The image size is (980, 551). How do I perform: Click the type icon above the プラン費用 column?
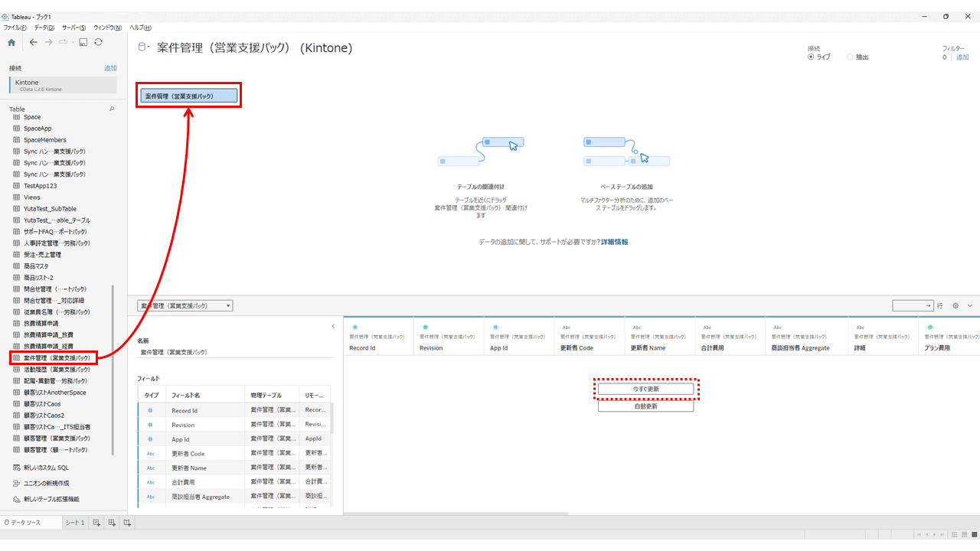(929, 327)
